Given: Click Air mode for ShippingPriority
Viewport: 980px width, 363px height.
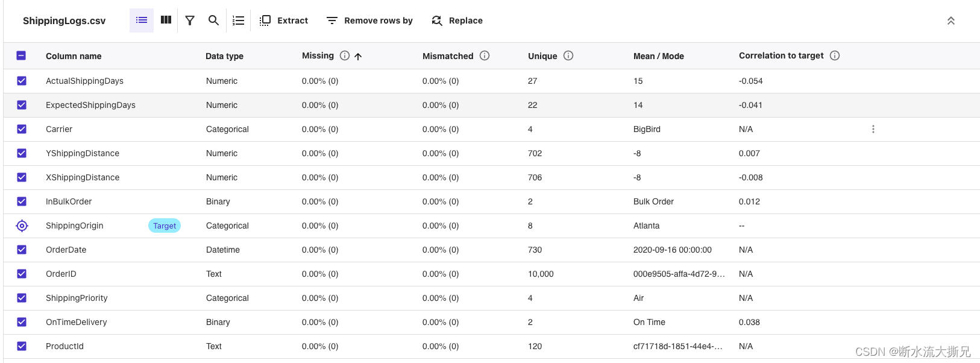Looking at the screenshot, I should pos(638,298).
